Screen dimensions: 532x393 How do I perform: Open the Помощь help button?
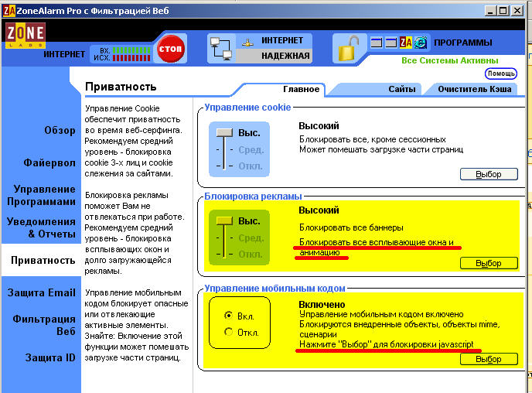point(501,73)
